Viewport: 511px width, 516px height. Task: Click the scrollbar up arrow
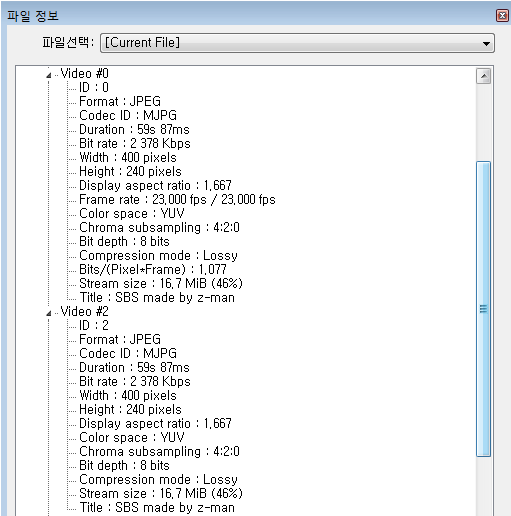coord(483,76)
